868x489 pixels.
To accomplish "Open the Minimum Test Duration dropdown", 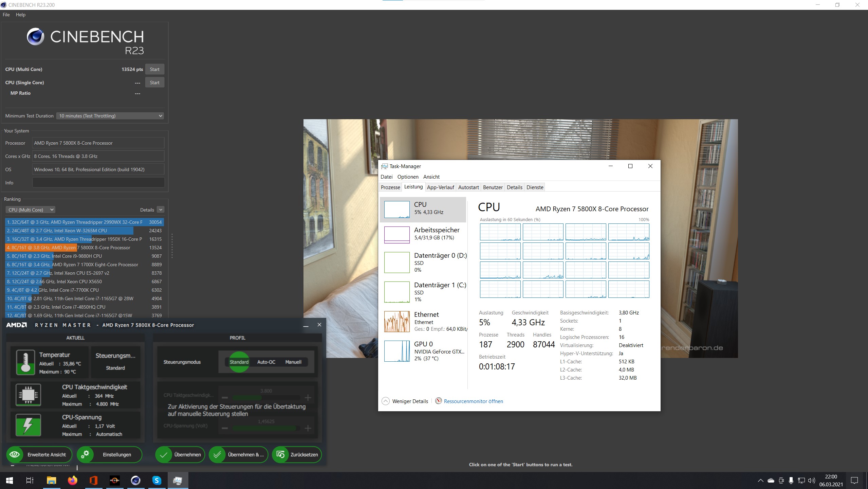I will pos(110,116).
